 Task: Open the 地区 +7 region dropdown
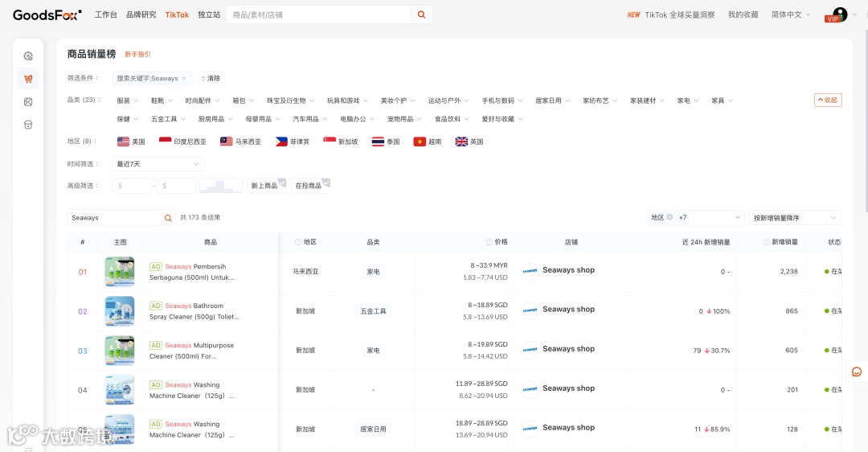(x=695, y=218)
